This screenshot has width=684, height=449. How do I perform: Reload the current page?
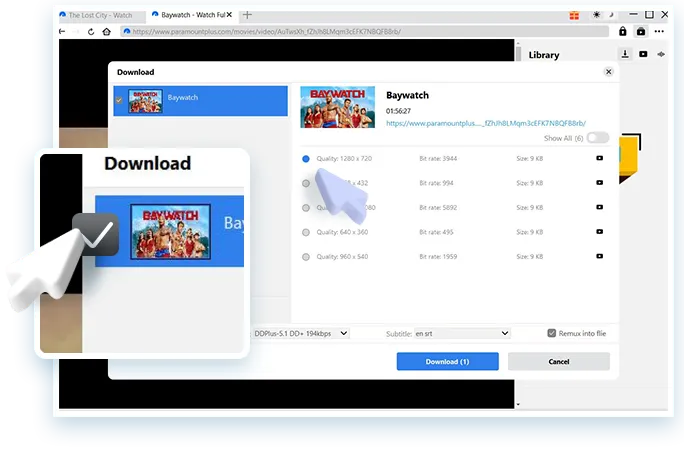pyautogui.click(x=91, y=31)
